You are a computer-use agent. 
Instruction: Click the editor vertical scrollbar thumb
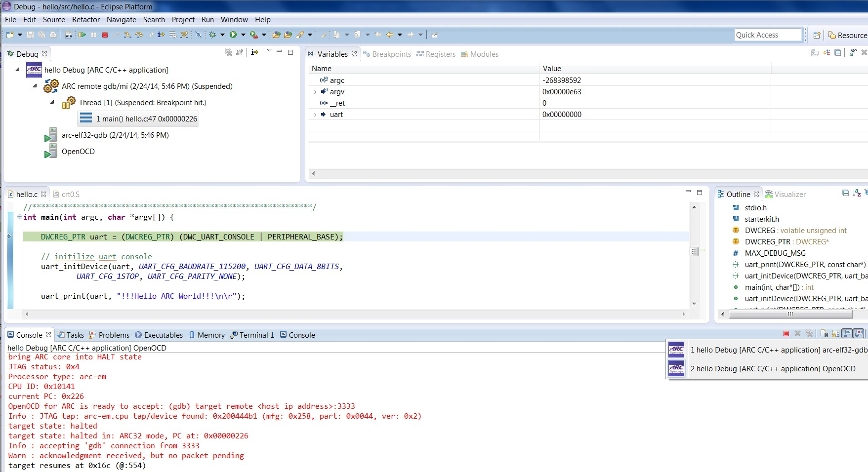point(694,251)
